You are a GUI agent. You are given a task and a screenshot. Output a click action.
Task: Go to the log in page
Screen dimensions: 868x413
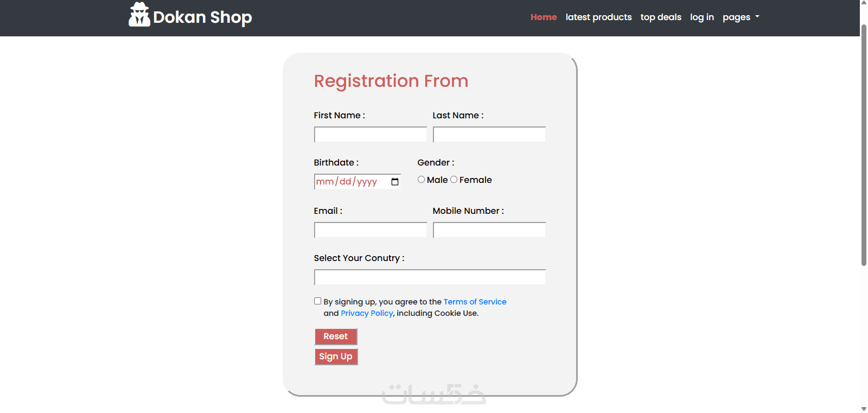[x=701, y=17]
